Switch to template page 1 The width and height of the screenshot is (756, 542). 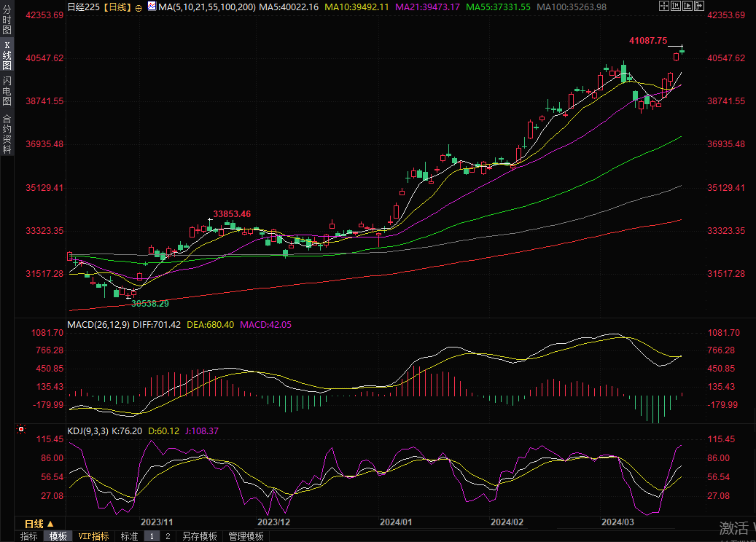click(x=152, y=536)
